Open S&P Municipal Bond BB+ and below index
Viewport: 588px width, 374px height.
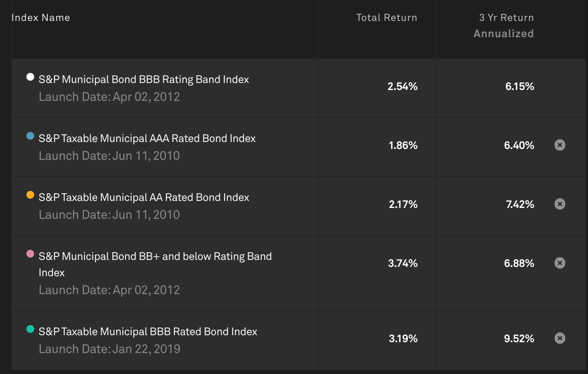155,256
